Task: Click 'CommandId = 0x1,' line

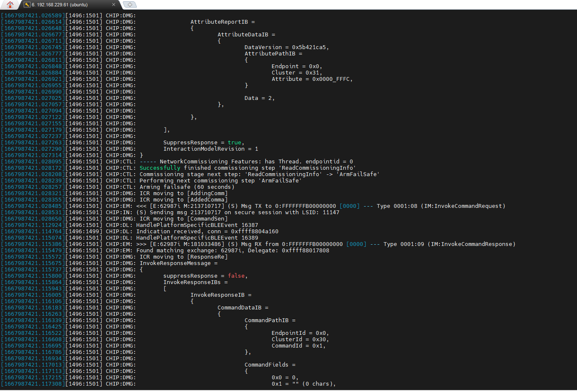Action: [x=298, y=346]
